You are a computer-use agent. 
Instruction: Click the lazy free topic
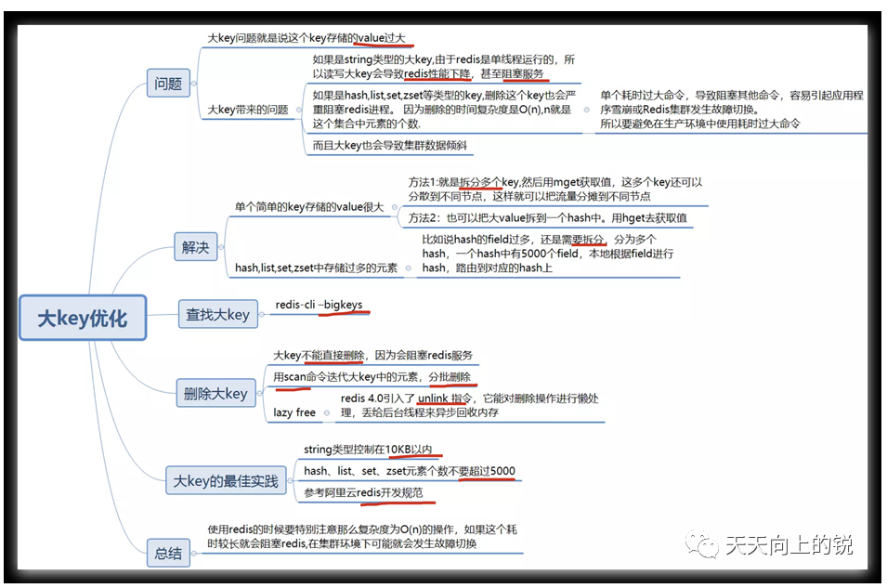pyautogui.click(x=294, y=413)
